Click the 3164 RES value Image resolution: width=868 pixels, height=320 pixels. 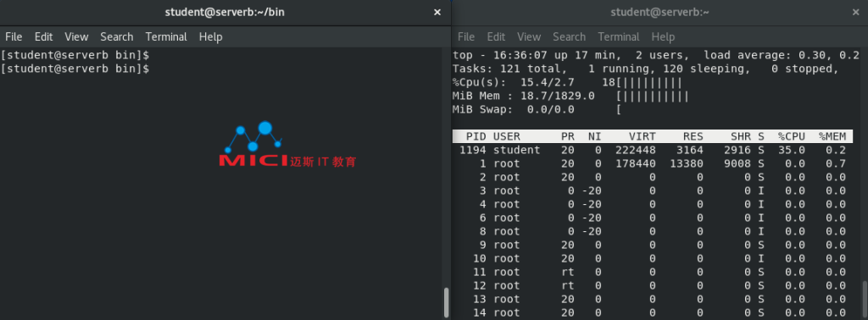pos(690,151)
